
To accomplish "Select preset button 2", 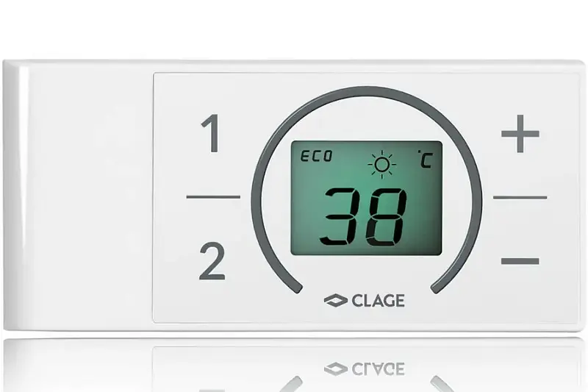I will pos(212,262).
